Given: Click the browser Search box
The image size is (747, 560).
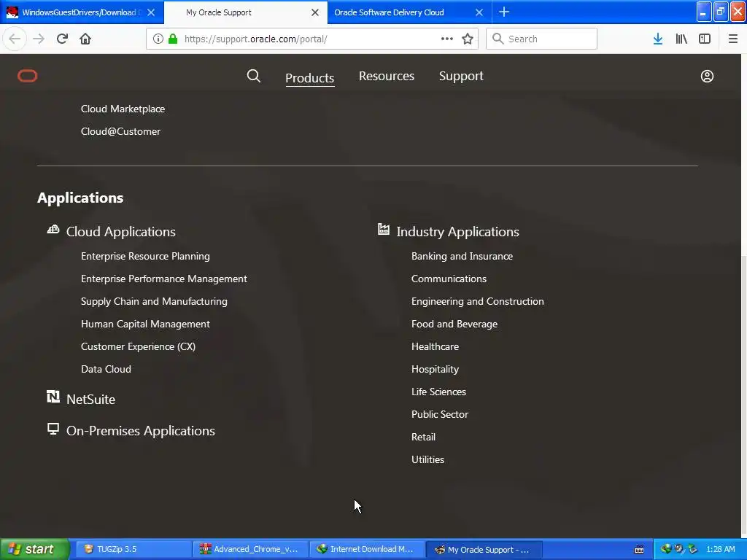Looking at the screenshot, I should tap(542, 39).
